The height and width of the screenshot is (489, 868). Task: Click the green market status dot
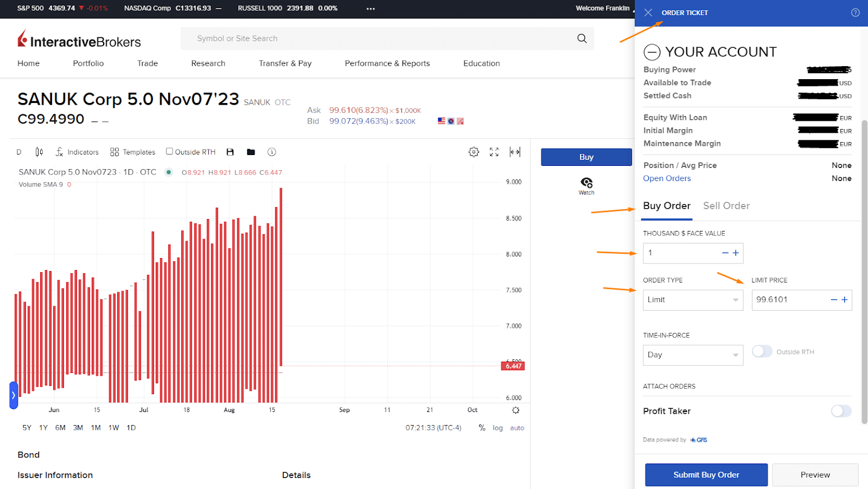(169, 172)
